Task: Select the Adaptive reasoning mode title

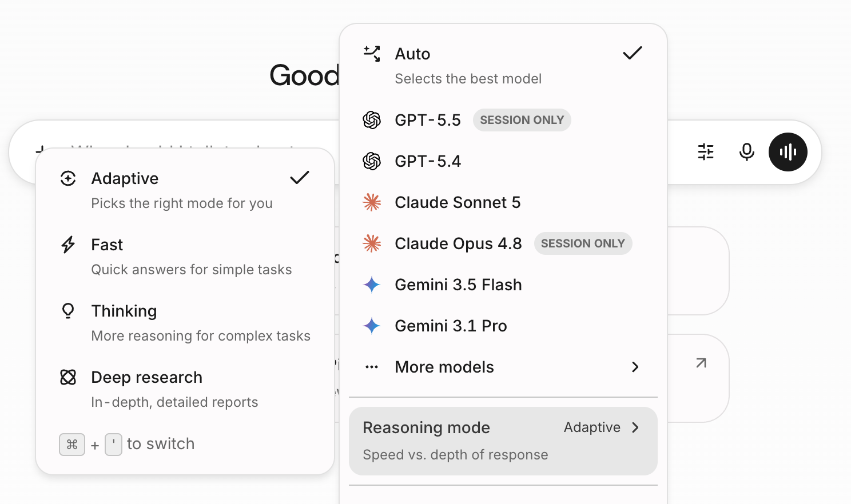Action: point(125,178)
